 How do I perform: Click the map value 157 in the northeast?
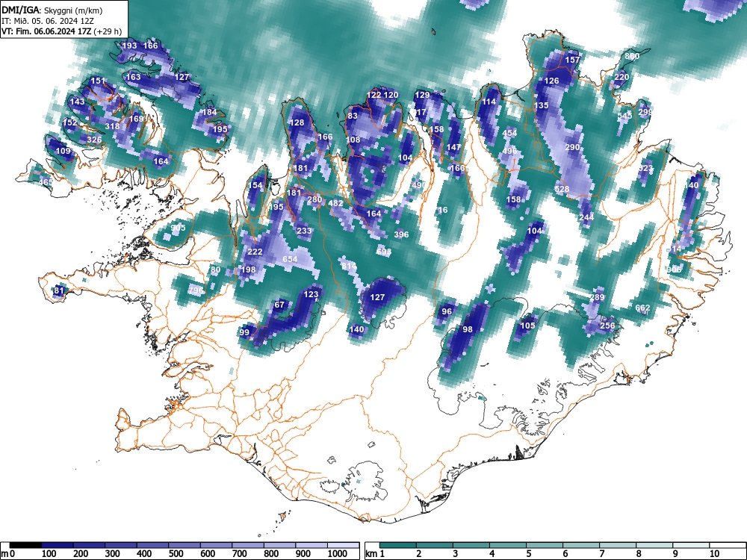573,60
